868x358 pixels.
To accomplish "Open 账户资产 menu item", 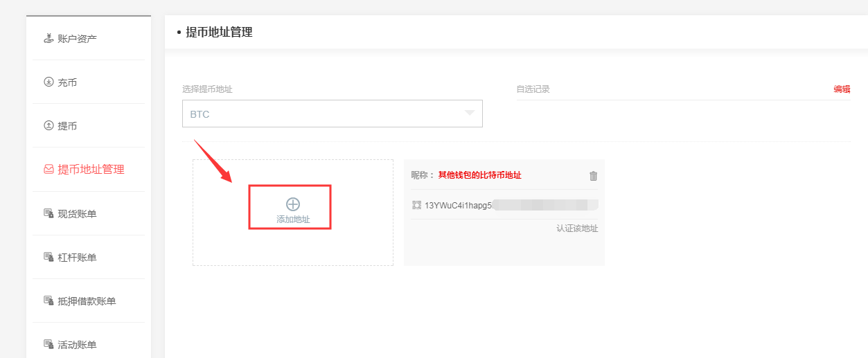I will tap(77, 38).
